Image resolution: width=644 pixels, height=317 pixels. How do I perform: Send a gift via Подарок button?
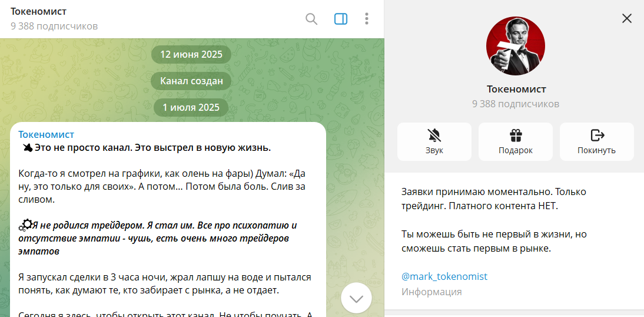516,141
